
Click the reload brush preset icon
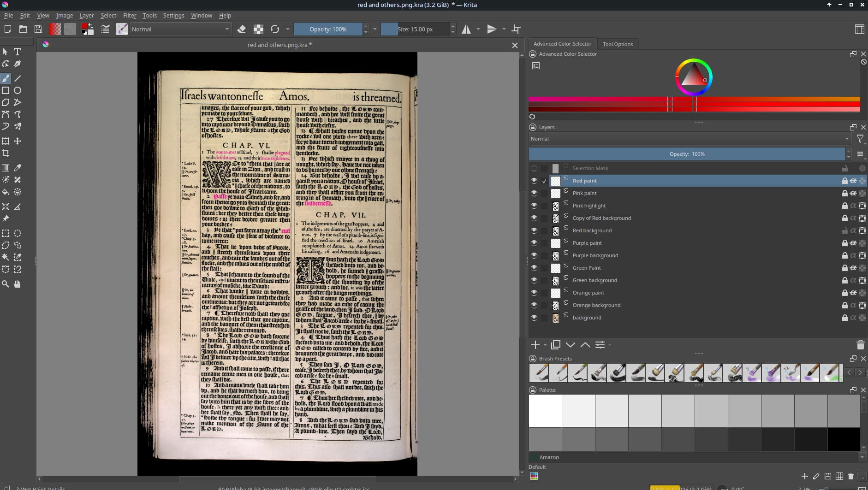click(x=275, y=29)
